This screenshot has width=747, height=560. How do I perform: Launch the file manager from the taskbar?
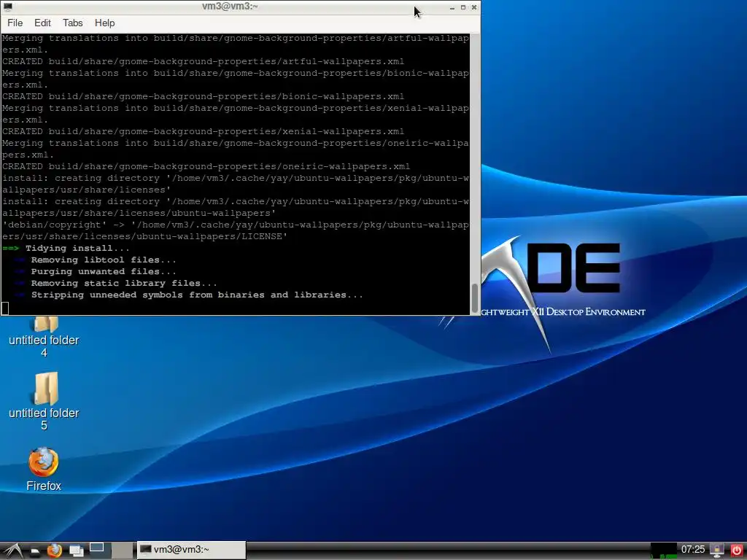click(x=35, y=551)
